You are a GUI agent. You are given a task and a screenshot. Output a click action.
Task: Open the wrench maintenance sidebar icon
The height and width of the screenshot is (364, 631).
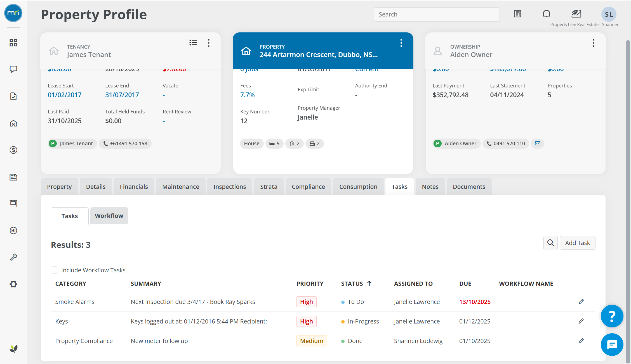(x=13, y=257)
